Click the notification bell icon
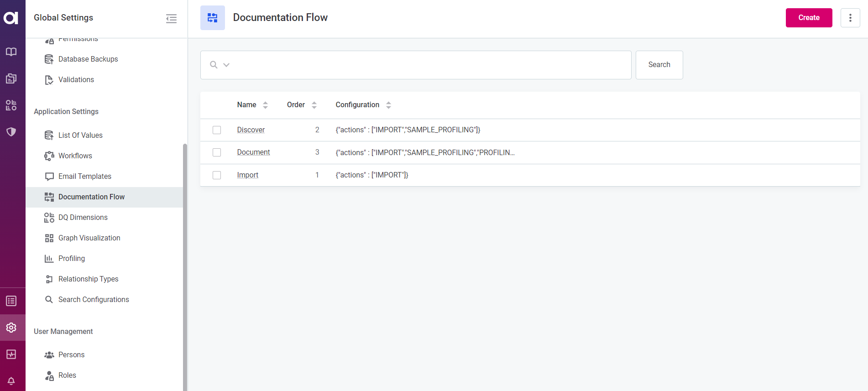Image resolution: width=868 pixels, height=391 pixels. 11,381
